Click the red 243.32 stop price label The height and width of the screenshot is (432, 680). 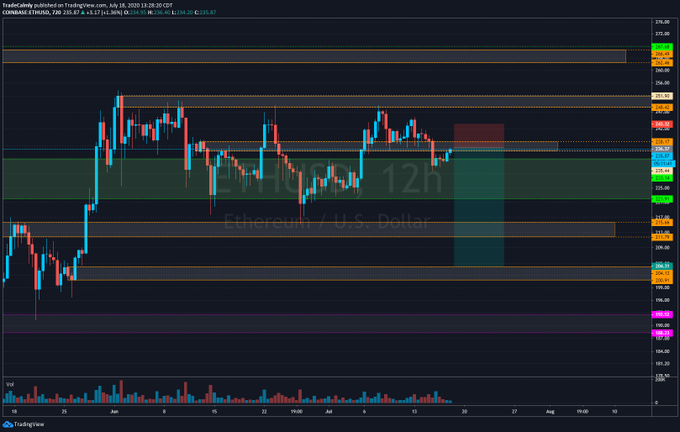[662, 124]
